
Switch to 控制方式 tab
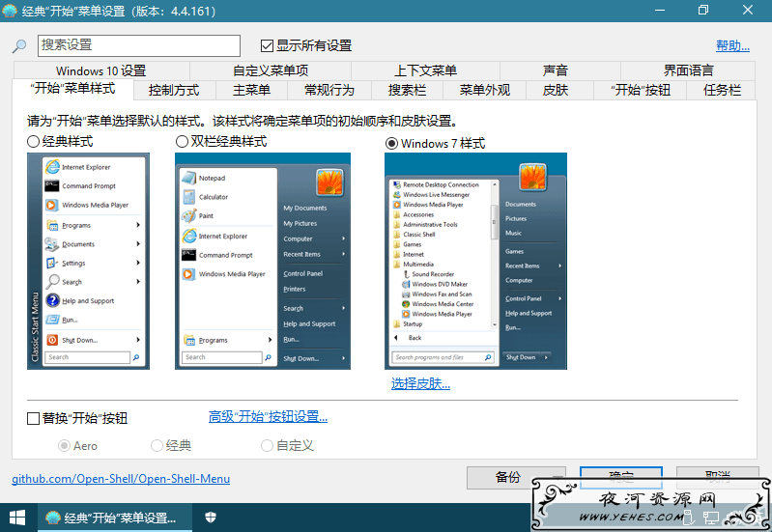coord(174,91)
